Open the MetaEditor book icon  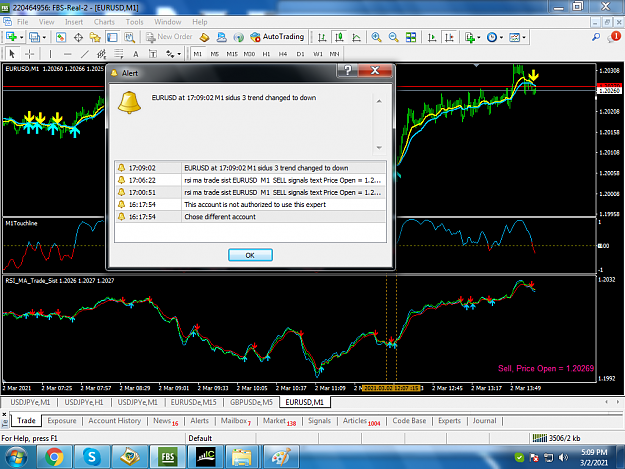pos(204,37)
